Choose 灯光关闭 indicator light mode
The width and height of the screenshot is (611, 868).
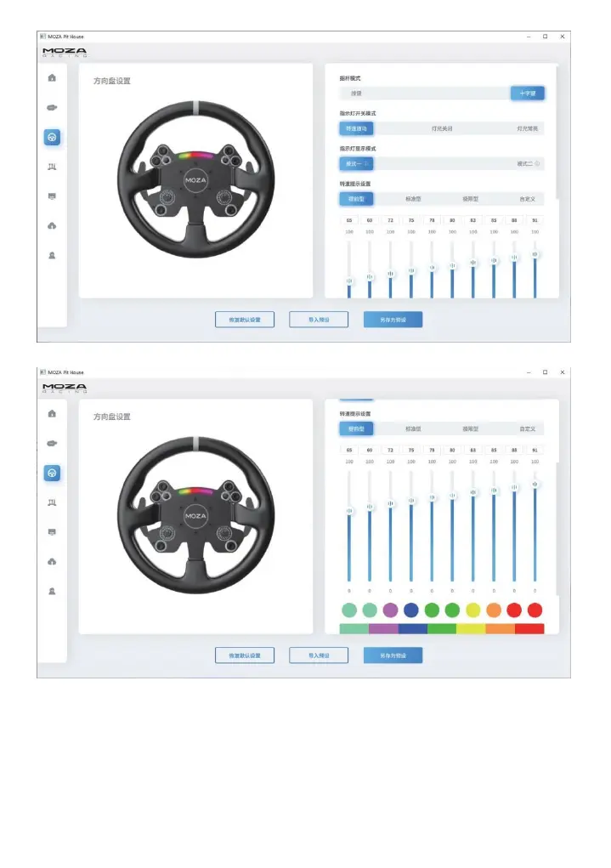pos(442,128)
